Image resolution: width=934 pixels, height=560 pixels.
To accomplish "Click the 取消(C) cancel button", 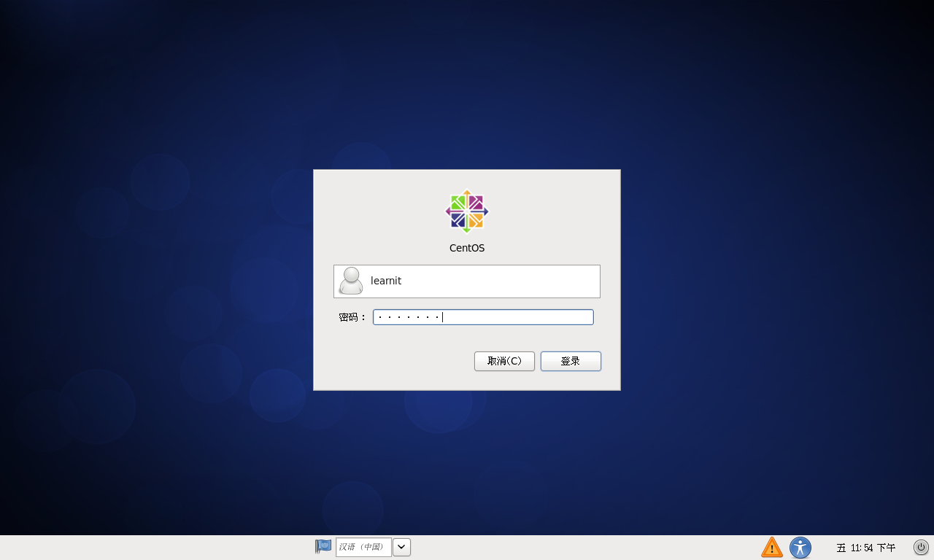I will click(504, 361).
